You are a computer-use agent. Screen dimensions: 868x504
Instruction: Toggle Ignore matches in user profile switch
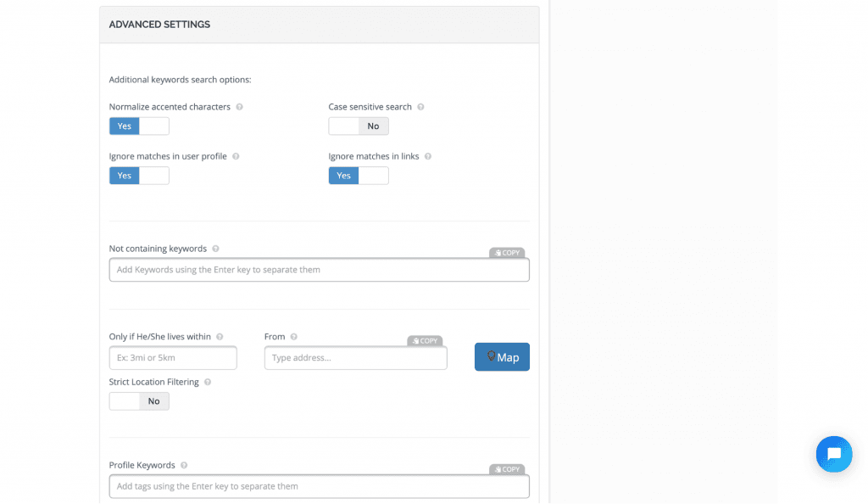pyautogui.click(x=139, y=176)
